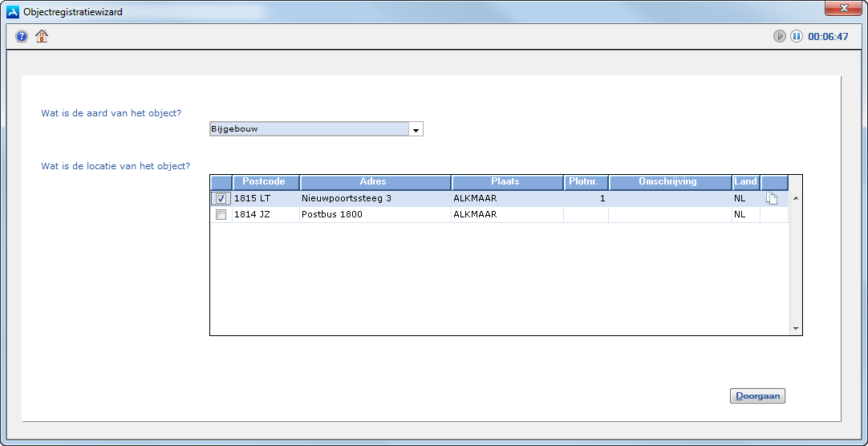The height and width of the screenshot is (446, 868).
Task: Click the Adres column header
Action: click(375, 182)
